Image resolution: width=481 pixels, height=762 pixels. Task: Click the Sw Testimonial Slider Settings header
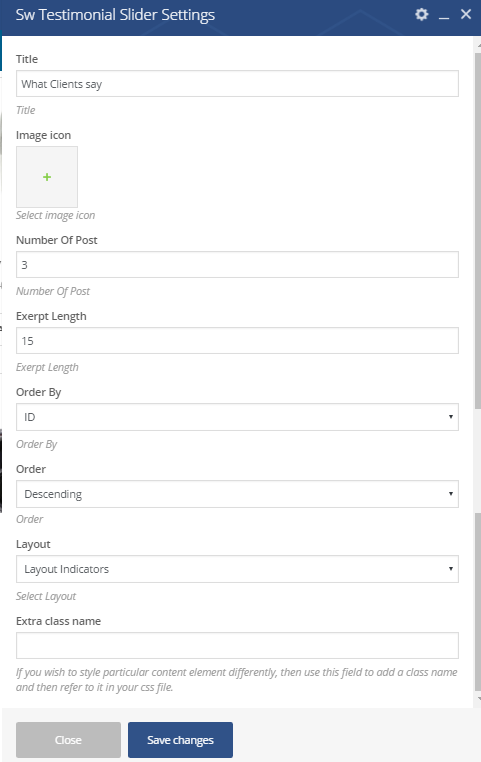coord(115,15)
